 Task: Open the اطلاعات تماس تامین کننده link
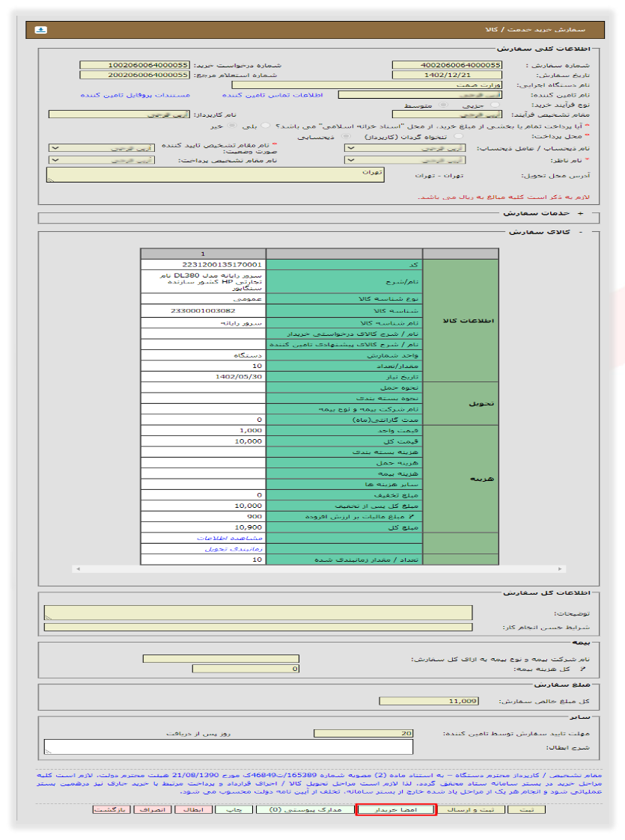272,95
